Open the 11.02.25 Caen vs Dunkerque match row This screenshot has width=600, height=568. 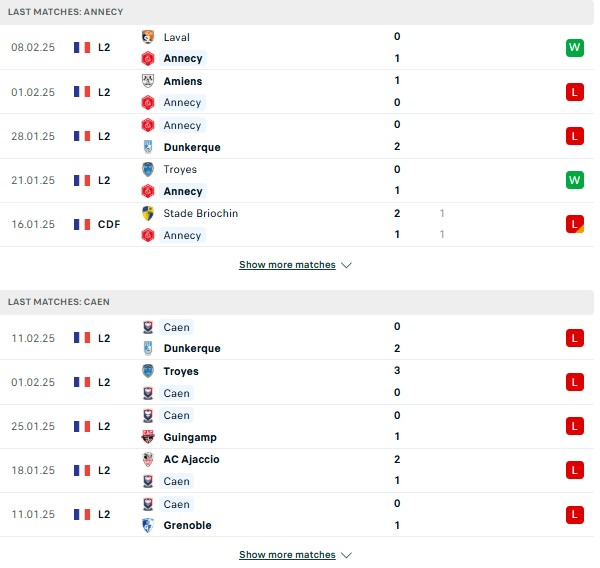click(297, 338)
